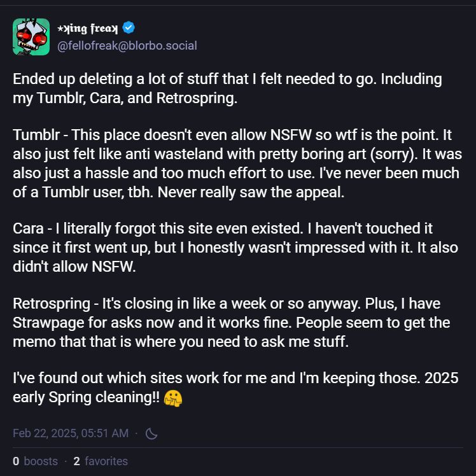Click the '2' favorites count number
The width and height of the screenshot is (476, 476).
coord(77,461)
